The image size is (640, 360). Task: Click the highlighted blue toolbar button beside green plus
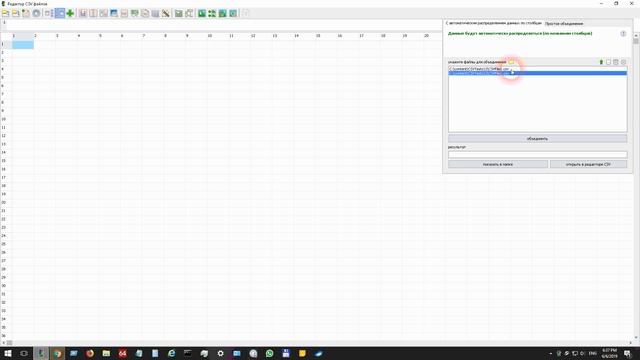point(60,13)
